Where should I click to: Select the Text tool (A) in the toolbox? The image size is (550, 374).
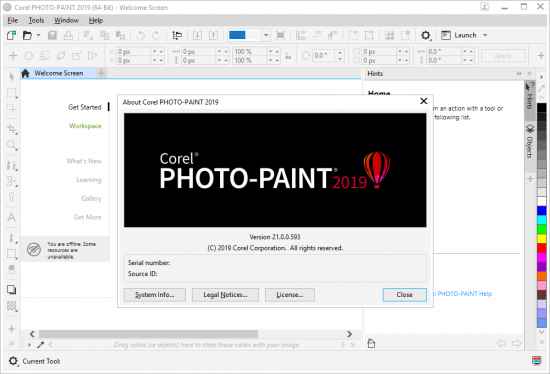[x=12, y=218]
